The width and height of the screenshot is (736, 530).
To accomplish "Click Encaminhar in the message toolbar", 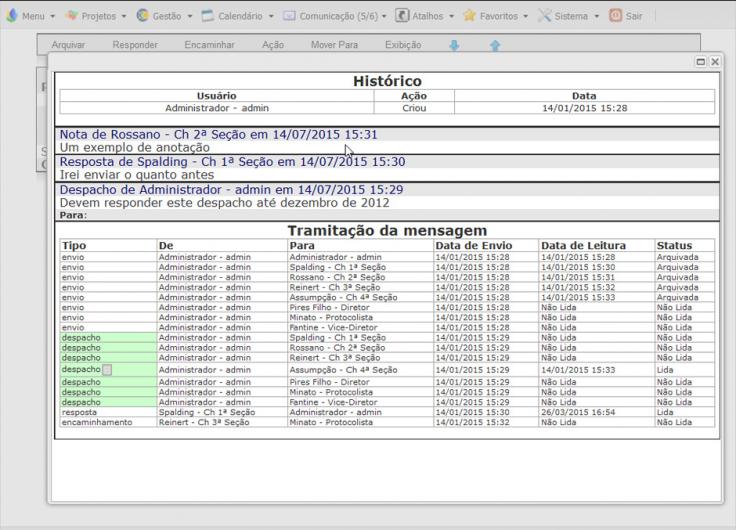I will click(210, 46).
